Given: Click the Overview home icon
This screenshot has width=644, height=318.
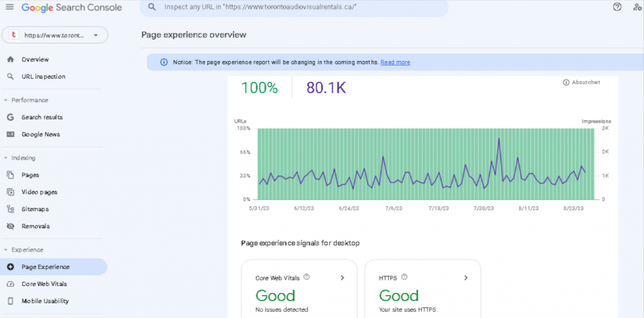Looking at the screenshot, I should coord(11,60).
